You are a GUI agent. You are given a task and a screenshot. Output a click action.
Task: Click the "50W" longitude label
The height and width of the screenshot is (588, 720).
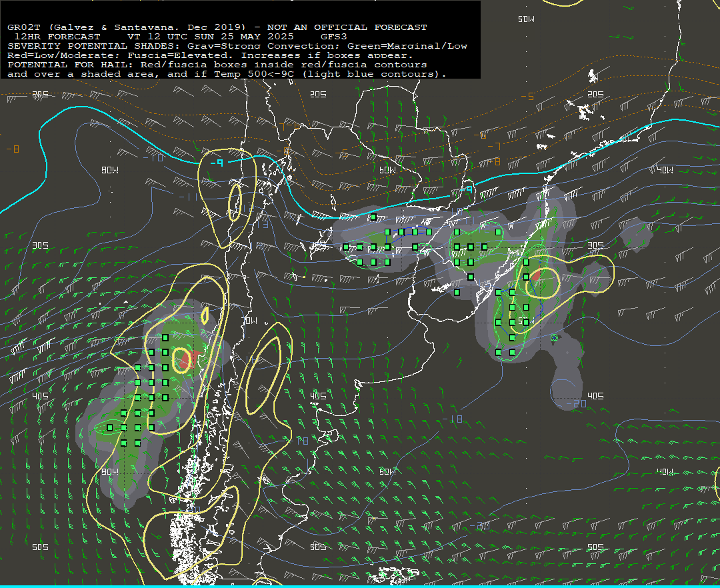click(x=526, y=19)
